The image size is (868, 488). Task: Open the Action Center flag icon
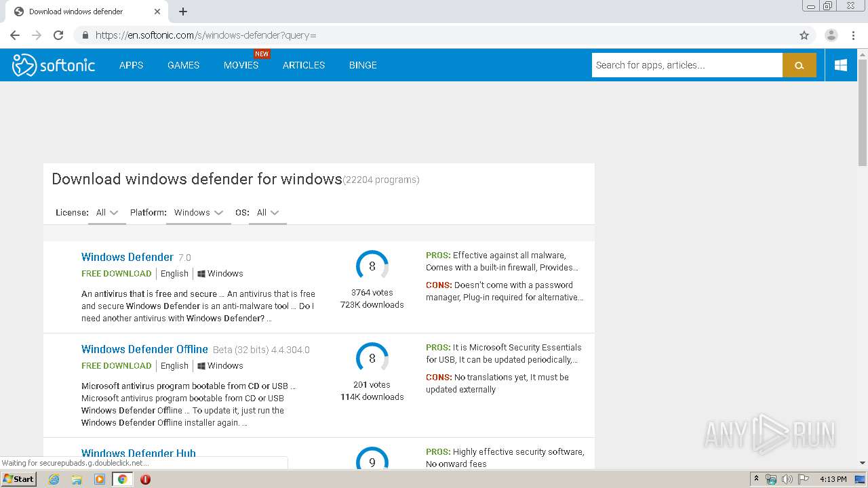[803, 479]
